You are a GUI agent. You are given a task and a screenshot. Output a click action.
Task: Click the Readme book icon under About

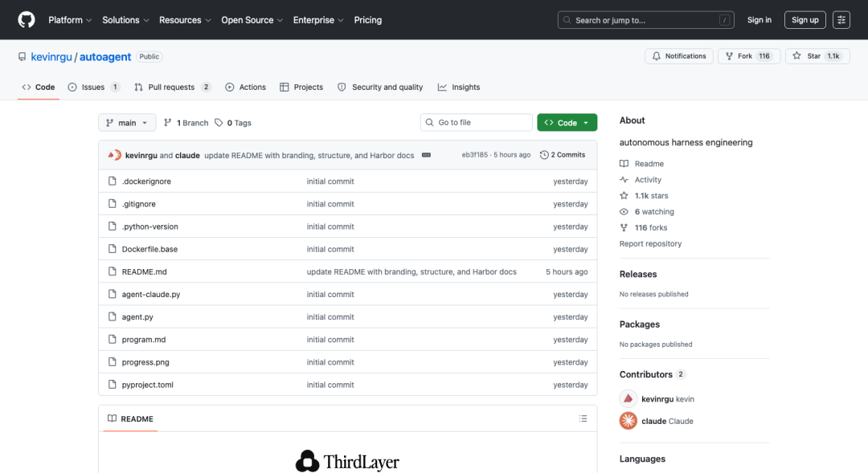(x=624, y=163)
